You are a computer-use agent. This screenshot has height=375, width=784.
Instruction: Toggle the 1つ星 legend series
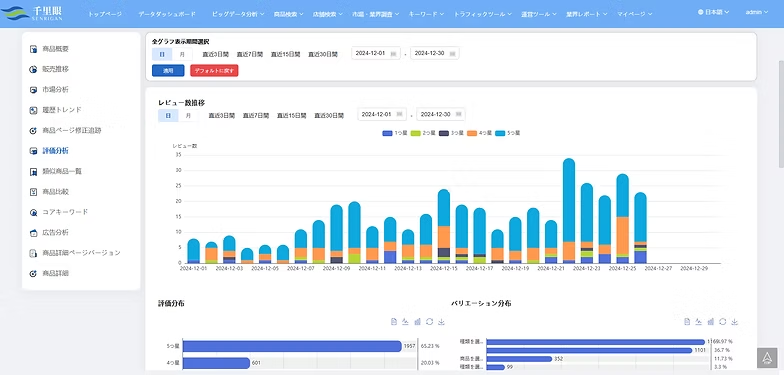[395, 134]
